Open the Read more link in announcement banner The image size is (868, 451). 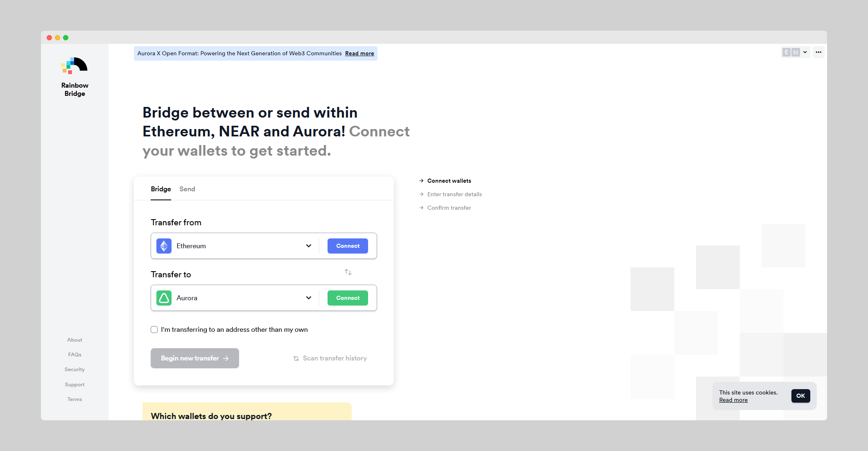tap(359, 53)
